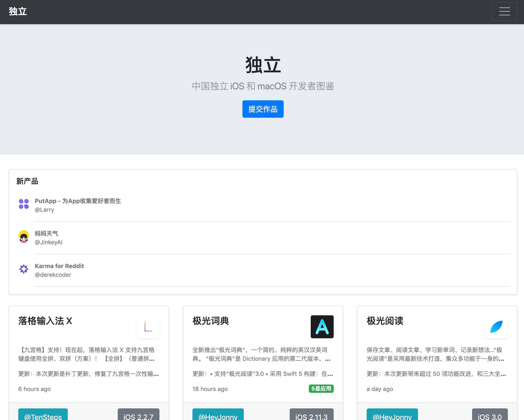Click the PutApp purple dots icon

point(24,204)
